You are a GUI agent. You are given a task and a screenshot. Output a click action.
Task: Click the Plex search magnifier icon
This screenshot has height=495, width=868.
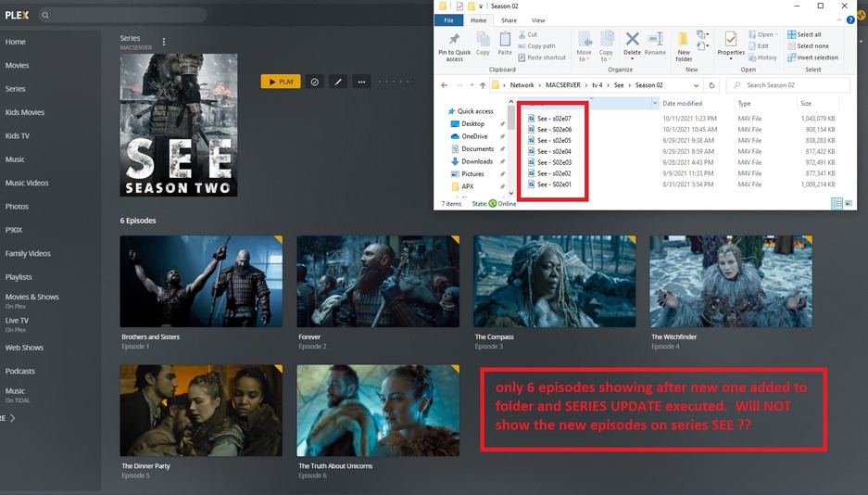[45, 15]
